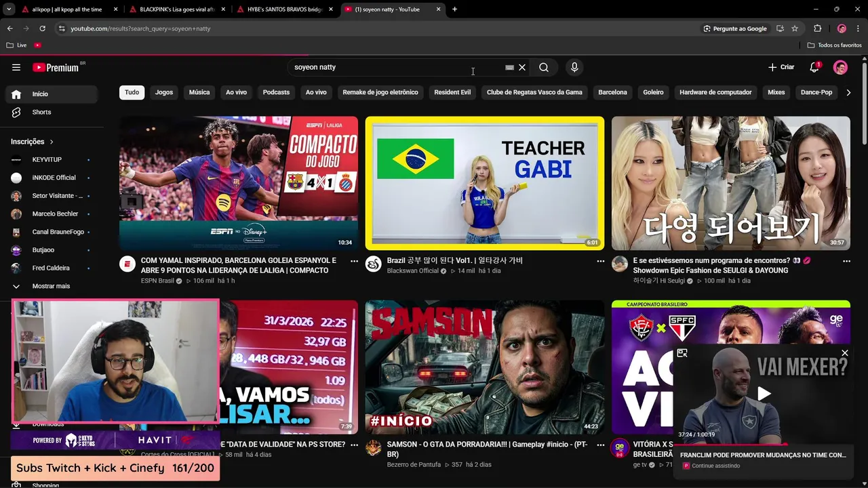Click the Hi Seulgi channel avatar

pos(620,264)
